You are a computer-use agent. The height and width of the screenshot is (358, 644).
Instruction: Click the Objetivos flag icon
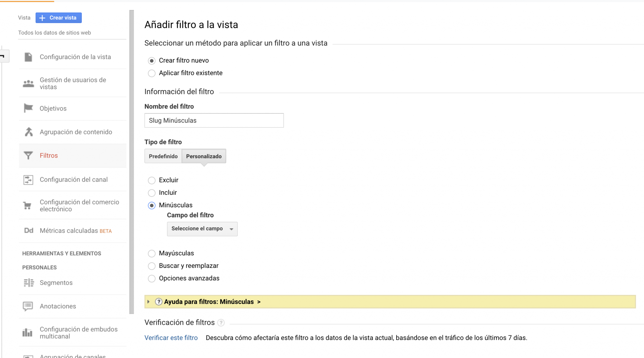pos(28,108)
